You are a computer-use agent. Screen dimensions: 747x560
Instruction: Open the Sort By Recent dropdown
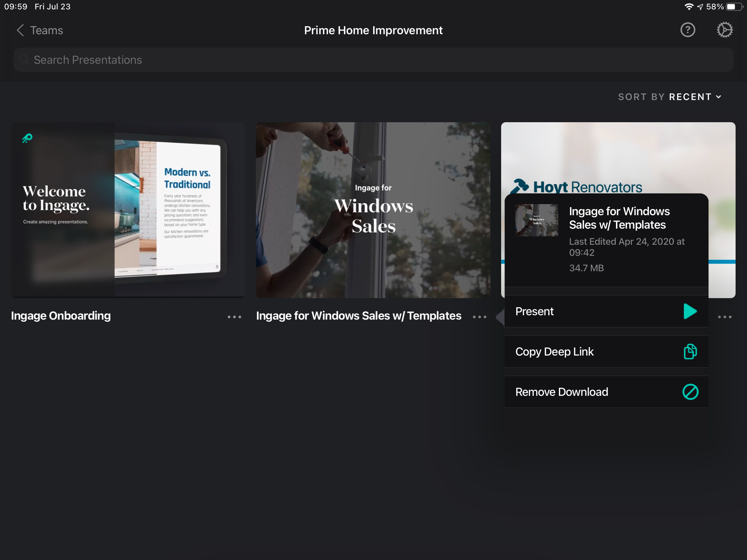coord(670,97)
